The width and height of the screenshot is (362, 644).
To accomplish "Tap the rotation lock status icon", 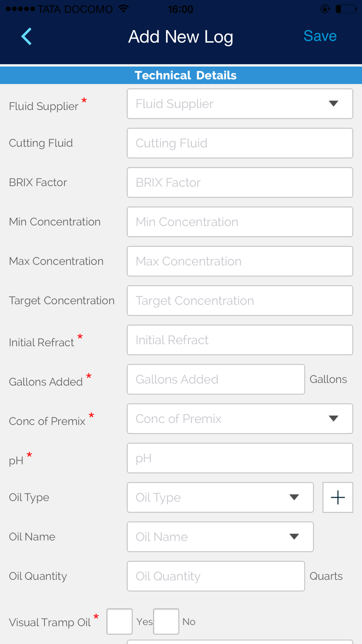I will pos(325,9).
